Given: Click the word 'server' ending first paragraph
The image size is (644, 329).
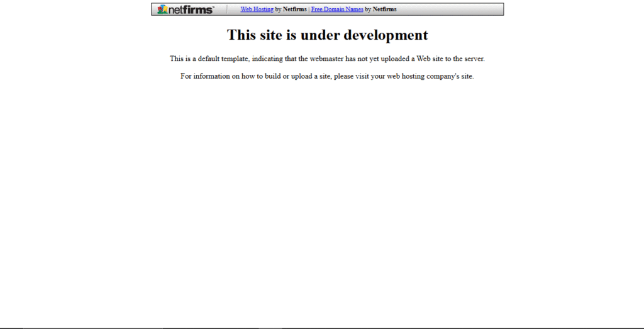Looking at the screenshot, I should pos(474,59).
